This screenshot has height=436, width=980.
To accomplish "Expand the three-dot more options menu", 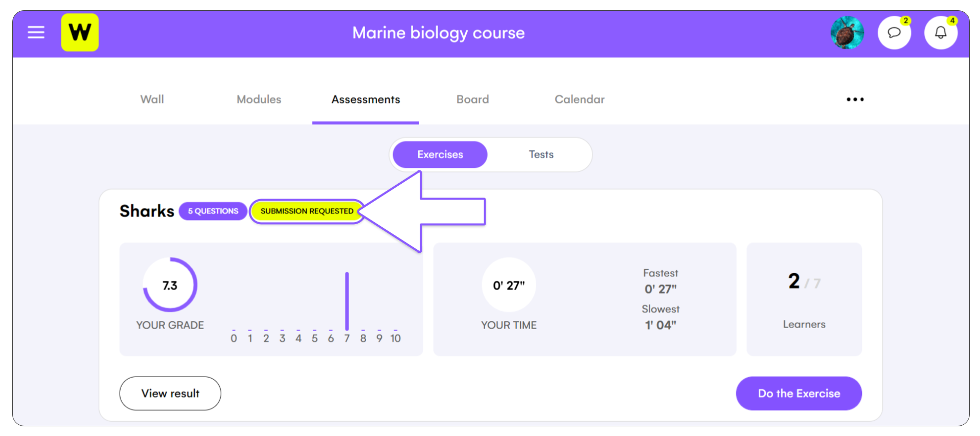I will [855, 99].
